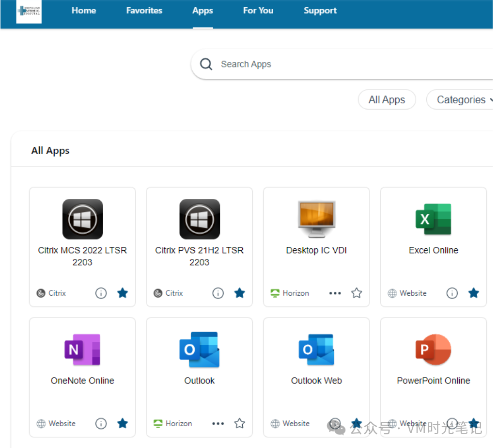Click the Outlook Web title text

[x=316, y=381]
